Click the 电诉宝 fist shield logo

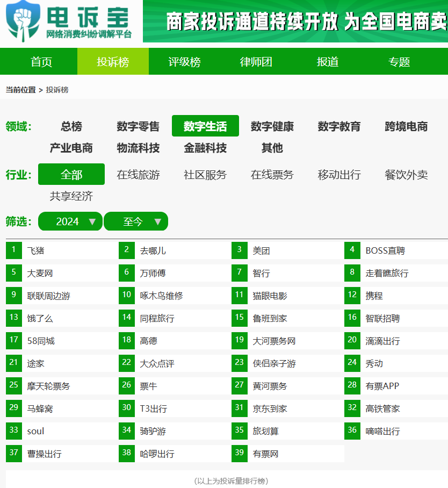pos(23,21)
